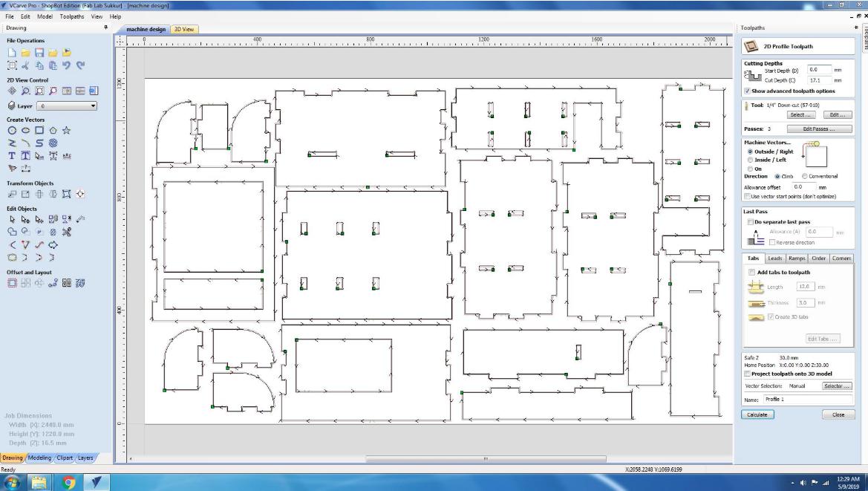This screenshot has width=868, height=491.
Task: Click the scissors trim vectors icon
Action: [66, 232]
